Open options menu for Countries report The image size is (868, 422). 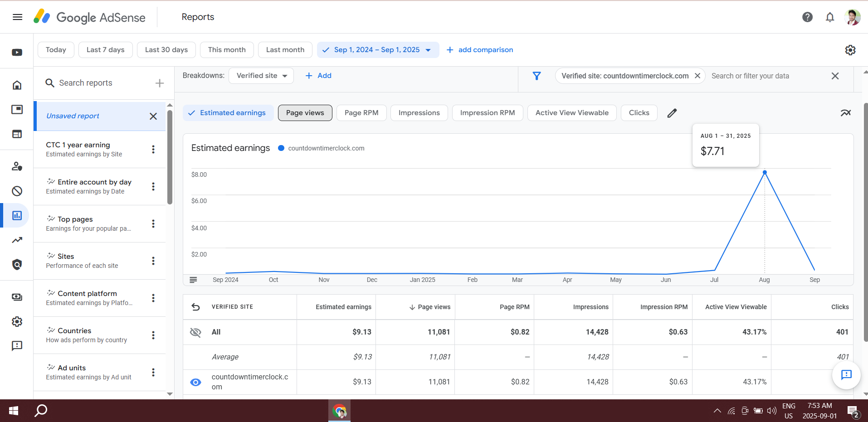click(153, 335)
